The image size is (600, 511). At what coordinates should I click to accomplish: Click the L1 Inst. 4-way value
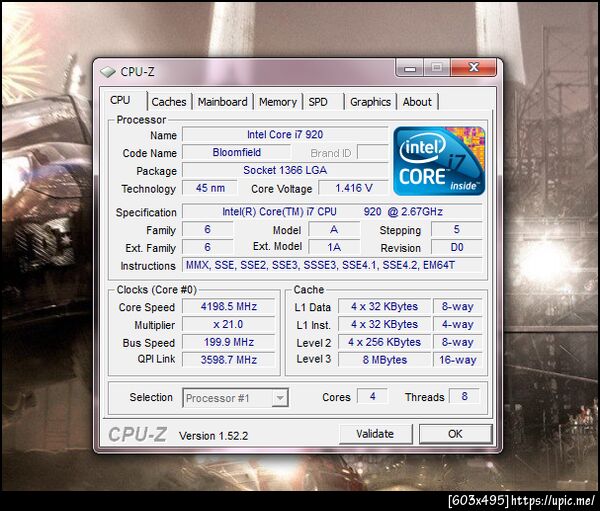(x=458, y=325)
